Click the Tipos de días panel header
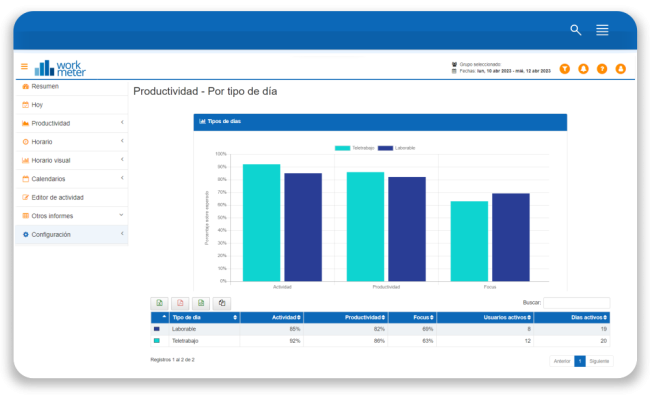Viewport: 650px width, 395px height. point(380,122)
